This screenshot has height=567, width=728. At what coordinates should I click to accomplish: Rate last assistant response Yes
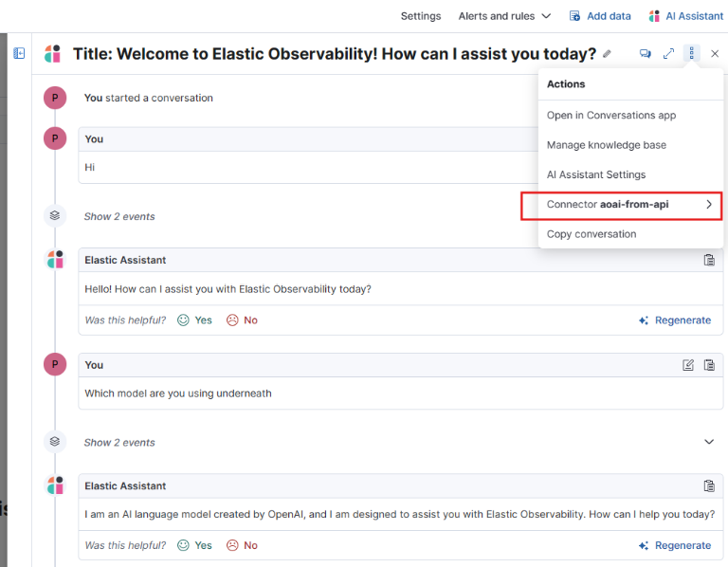point(194,545)
